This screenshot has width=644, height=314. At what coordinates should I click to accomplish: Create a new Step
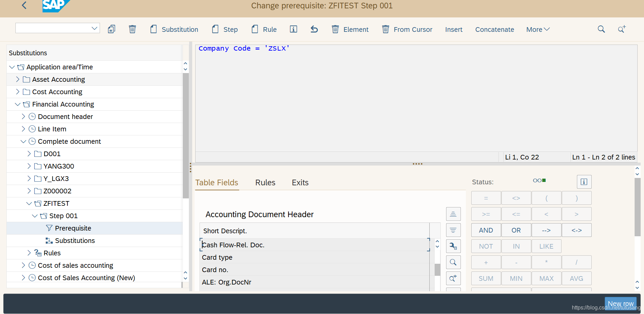225,29
